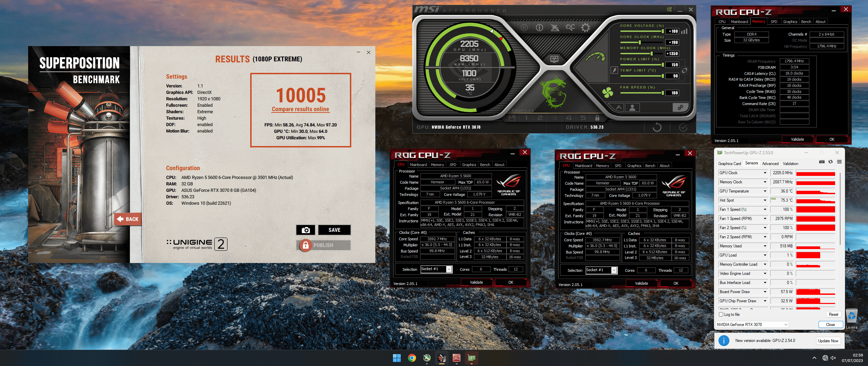The width and height of the screenshot is (868, 366).
Task: Expand Memory Used sensor dropdown
Action: point(765,246)
